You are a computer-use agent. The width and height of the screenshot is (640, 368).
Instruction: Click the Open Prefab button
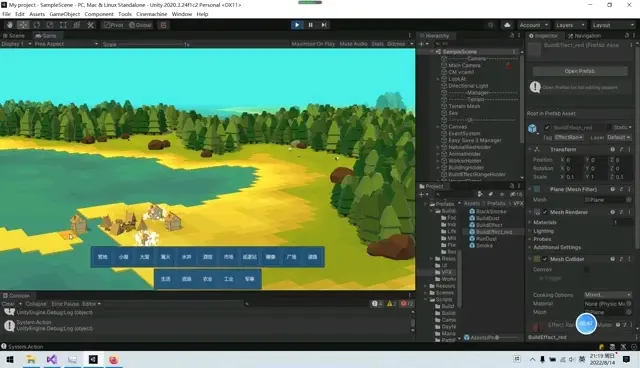tap(580, 71)
